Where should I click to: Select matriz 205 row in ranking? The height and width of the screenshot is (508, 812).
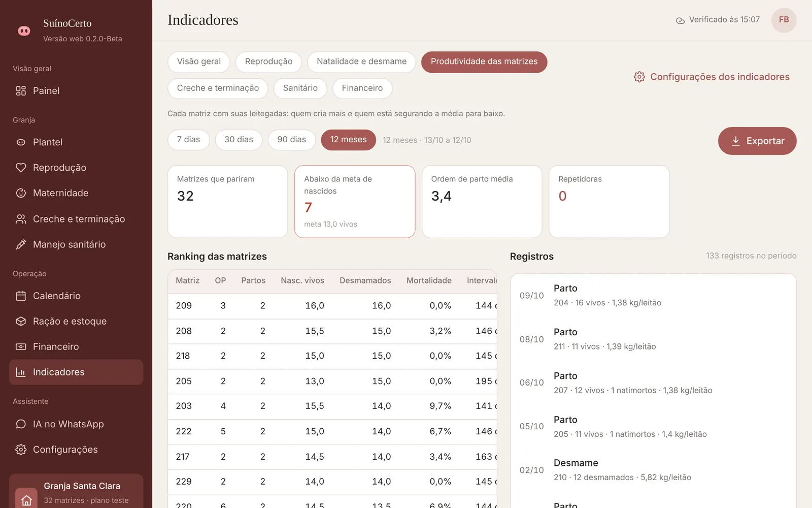point(332,382)
